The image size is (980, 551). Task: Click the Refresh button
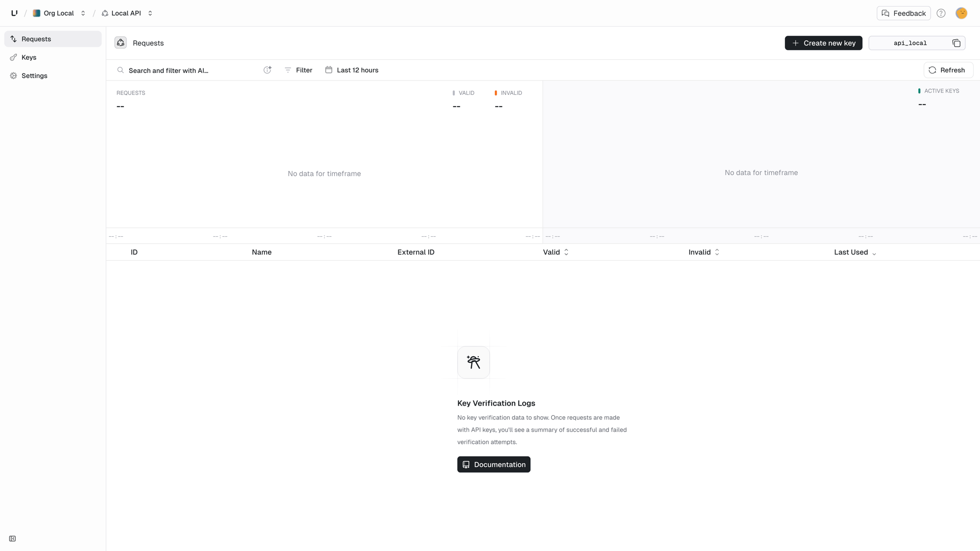coord(948,70)
